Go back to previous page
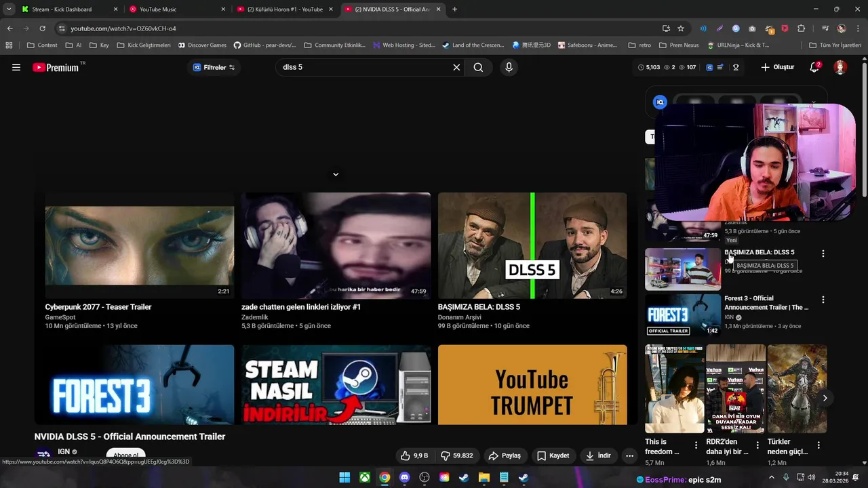Screen dimensions: 868x488 point(9,28)
